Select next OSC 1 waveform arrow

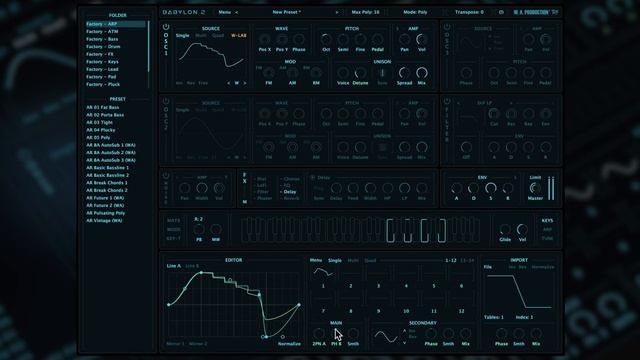point(245,83)
